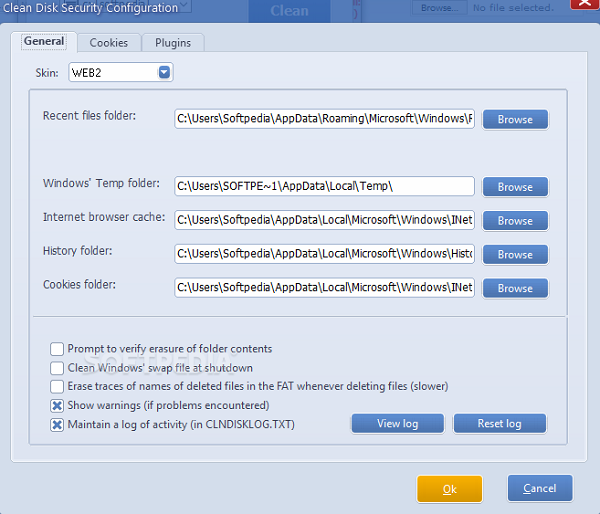Screen dimensions: 600x514
Task: Click the Clean button in background window
Action: point(289,11)
